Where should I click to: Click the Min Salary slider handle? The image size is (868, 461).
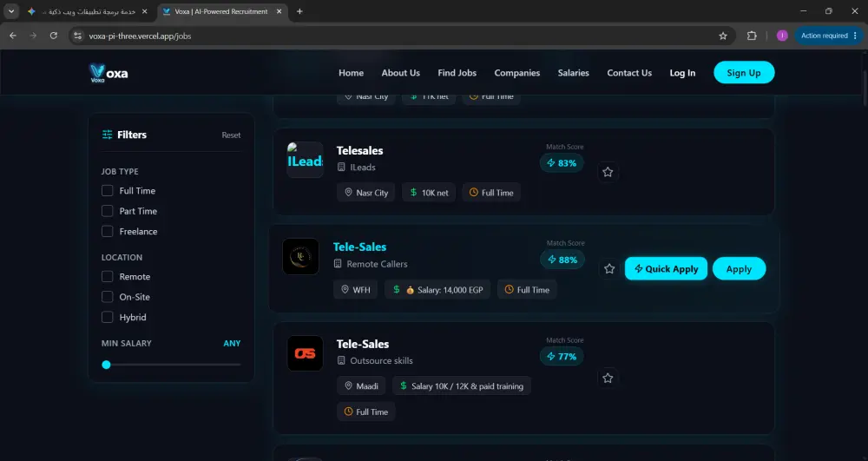[x=106, y=365]
